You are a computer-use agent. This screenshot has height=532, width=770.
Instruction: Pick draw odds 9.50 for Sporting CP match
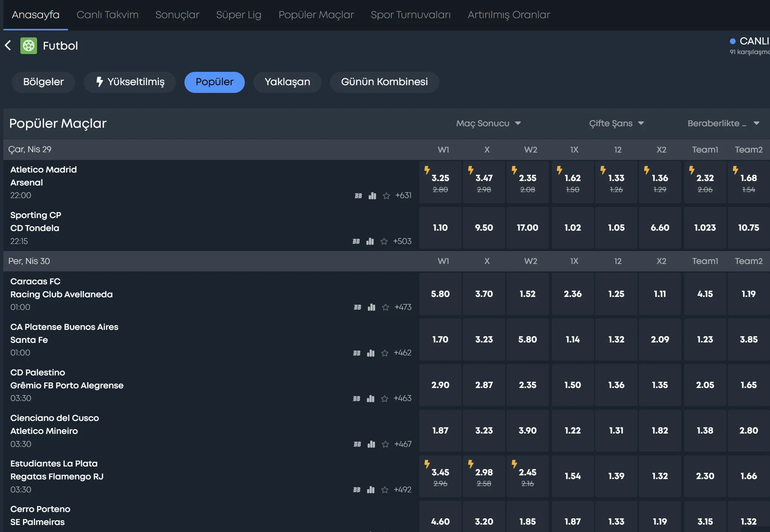coord(484,228)
